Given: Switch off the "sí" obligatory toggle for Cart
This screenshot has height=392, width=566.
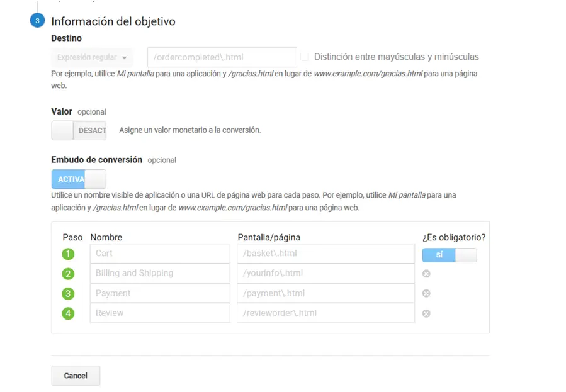Looking at the screenshot, I should [450, 254].
